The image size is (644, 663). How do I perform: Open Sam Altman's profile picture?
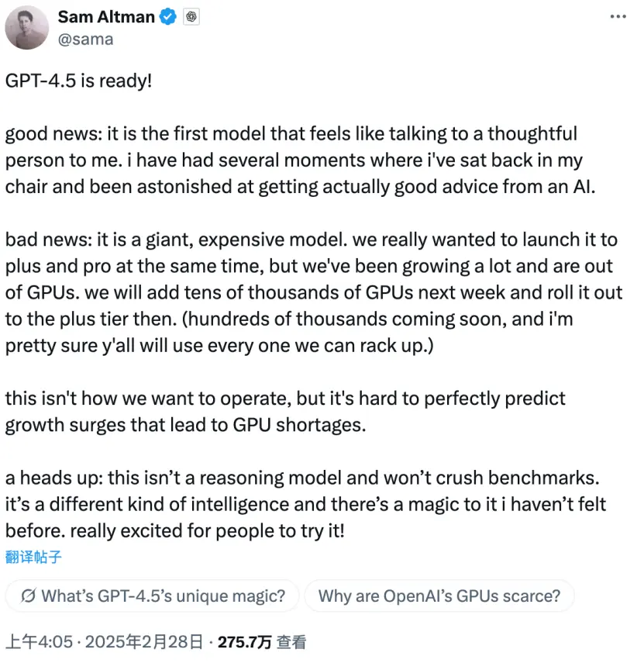(27, 27)
